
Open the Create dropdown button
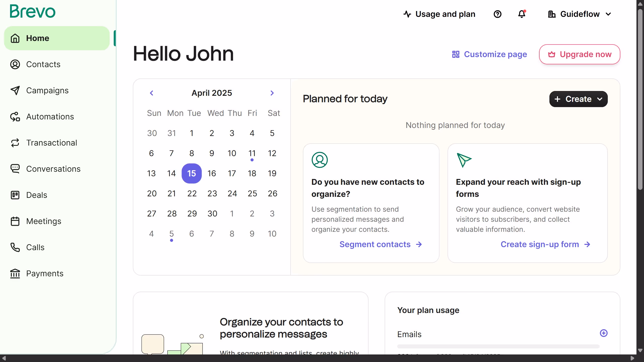(578, 99)
